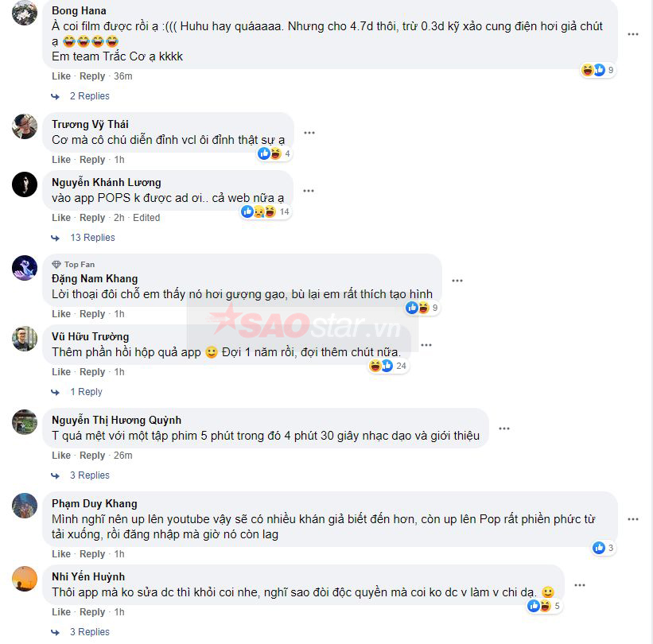The width and height of the screenshot is (653, 644).
Task: Like Phạm Duy Khang's comment
Action: tap(60, 554)
